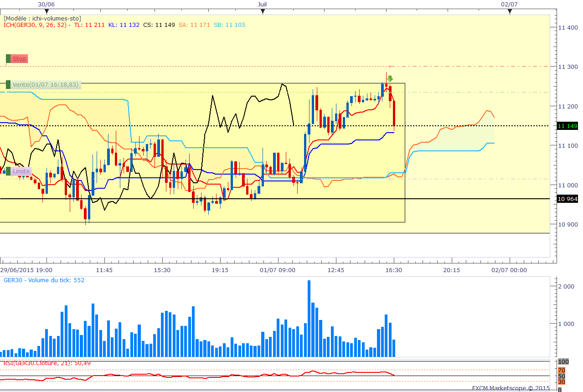Screen dimensions: 583x392
Task: Click the 11 400 price axis label
Action: [568, 27]
